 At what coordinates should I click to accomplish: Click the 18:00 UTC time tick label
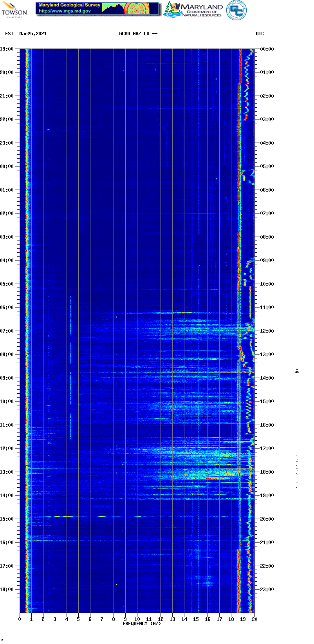tap(267, 472)
